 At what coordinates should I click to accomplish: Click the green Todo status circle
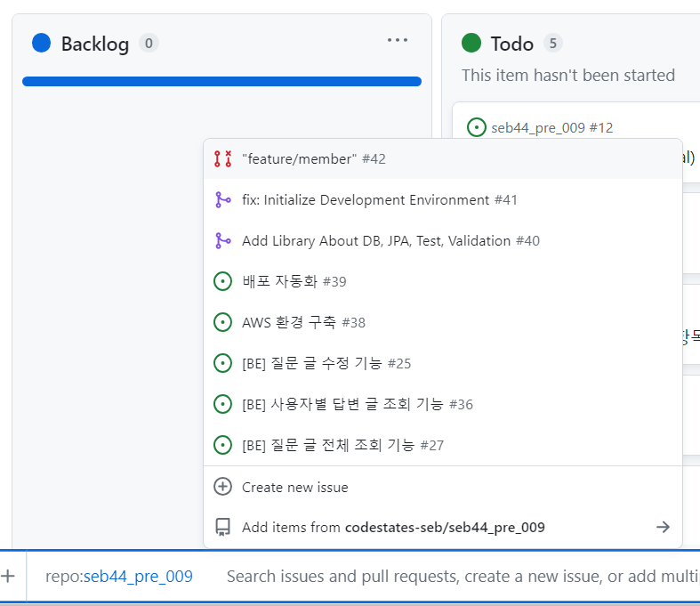coord(471,43)
